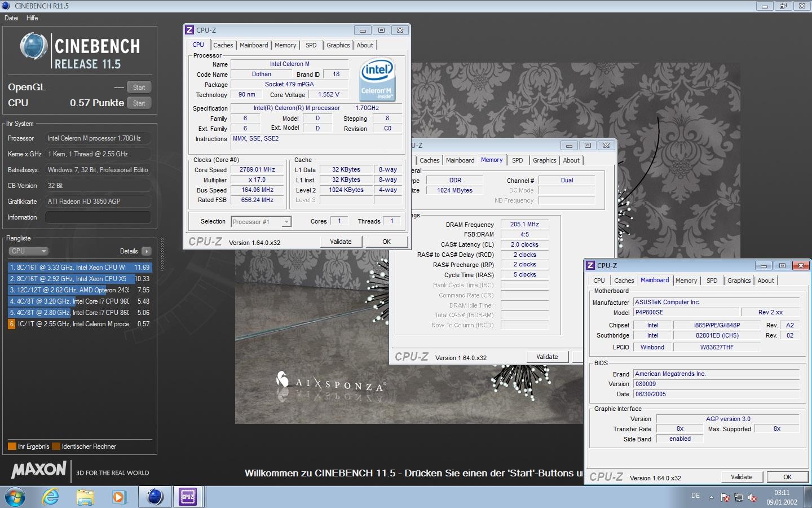
Task: Open the CPU ranking type dropdown
Action: click(28, 251)
